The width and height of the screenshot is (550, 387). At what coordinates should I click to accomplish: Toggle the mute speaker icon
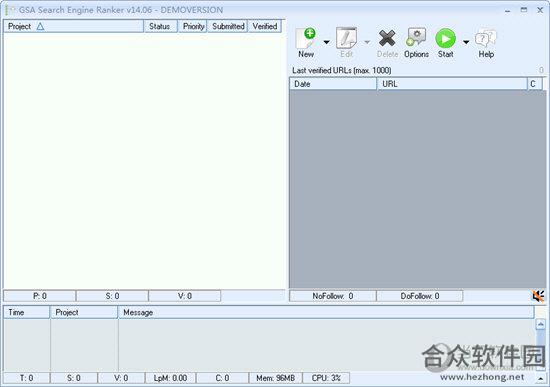(538, 296)
